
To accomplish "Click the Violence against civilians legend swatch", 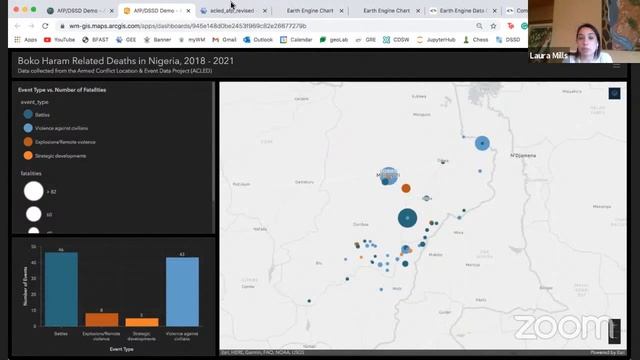I will click(x=28, y=128).
